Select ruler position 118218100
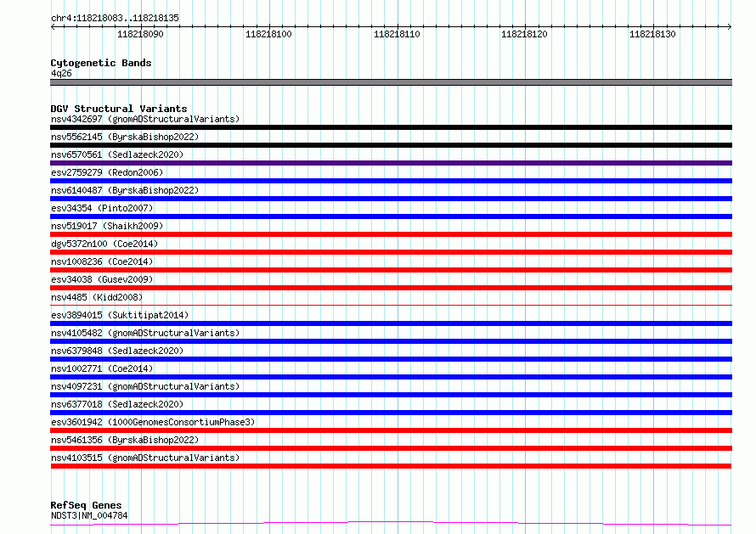756x534 pixels. [x=268, y=34]
